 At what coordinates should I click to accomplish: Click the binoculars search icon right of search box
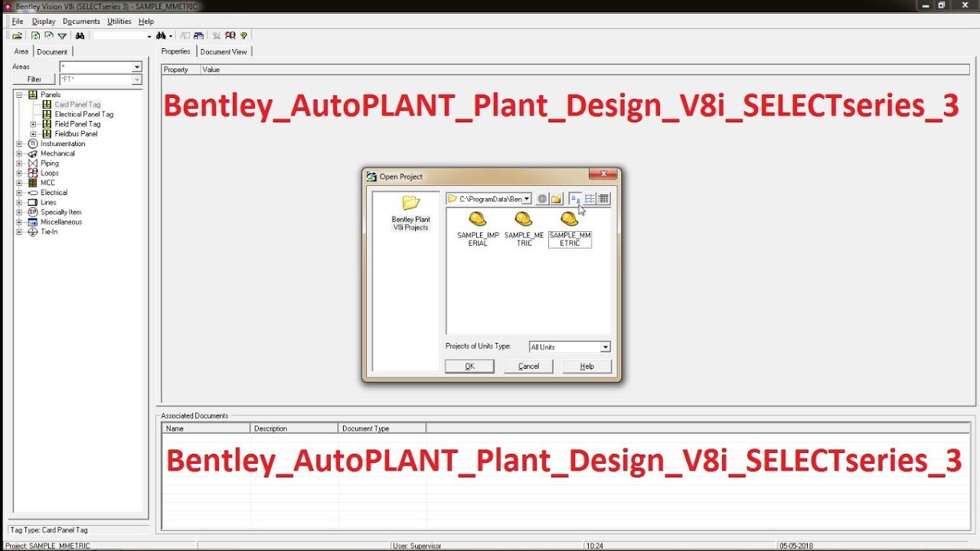click(x=161, y=36)
